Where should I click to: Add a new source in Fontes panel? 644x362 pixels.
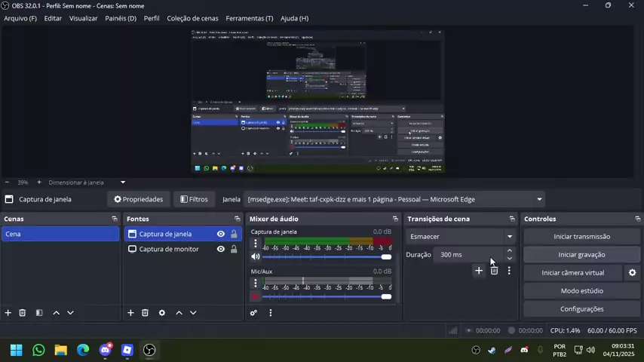(x=130, y=313)
